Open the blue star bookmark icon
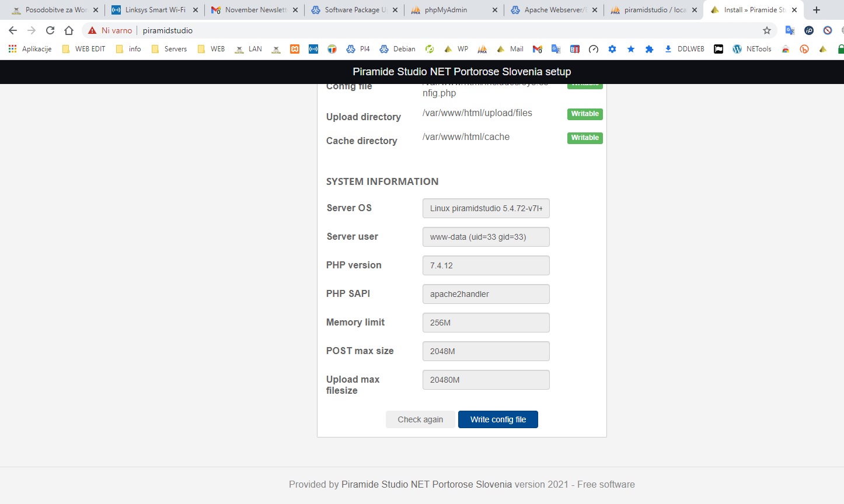This screenshot has width=844, height=504. [x=631, y=49]
